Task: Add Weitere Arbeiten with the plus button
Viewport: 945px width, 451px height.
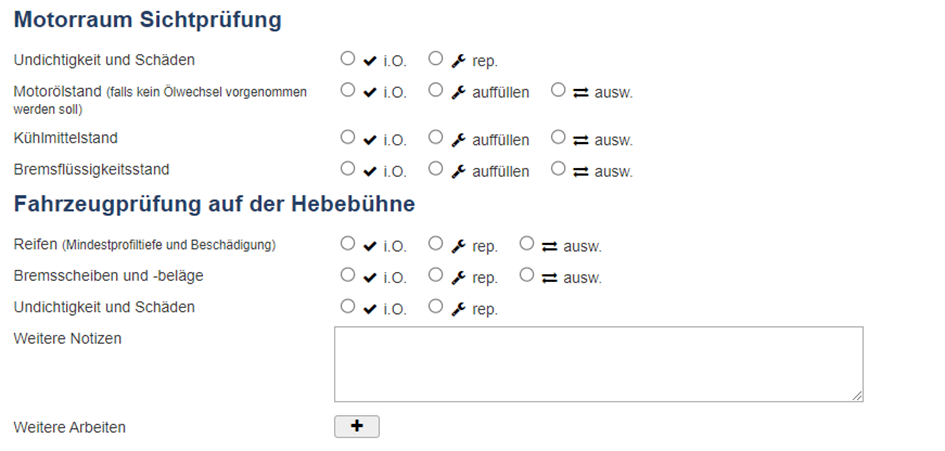Action: click(357, 426)
